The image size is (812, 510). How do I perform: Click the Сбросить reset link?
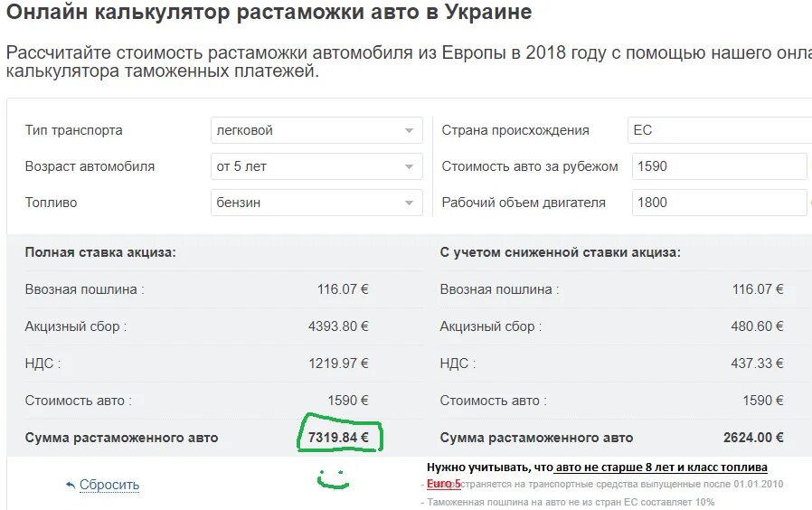[x=109, y=485]
